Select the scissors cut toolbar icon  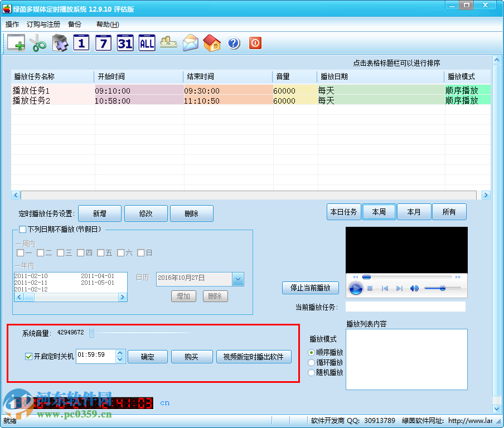(38, 43)
